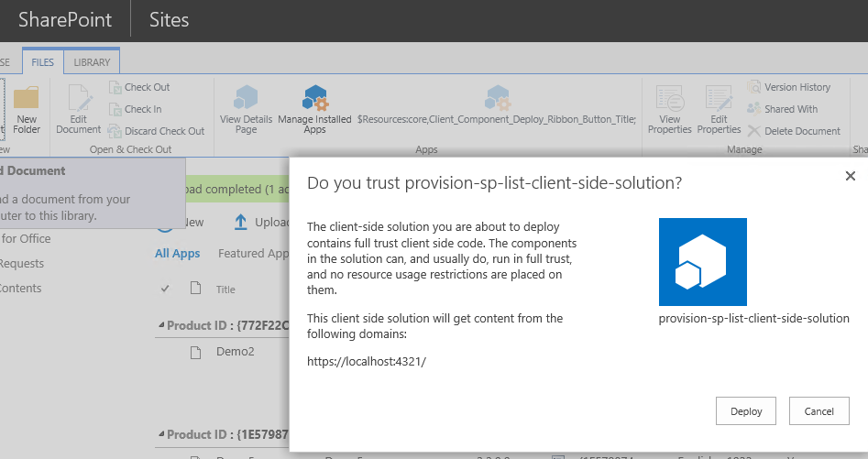Click Delete Document in the ribbon

pyautogui.click(x=794, y=131)
